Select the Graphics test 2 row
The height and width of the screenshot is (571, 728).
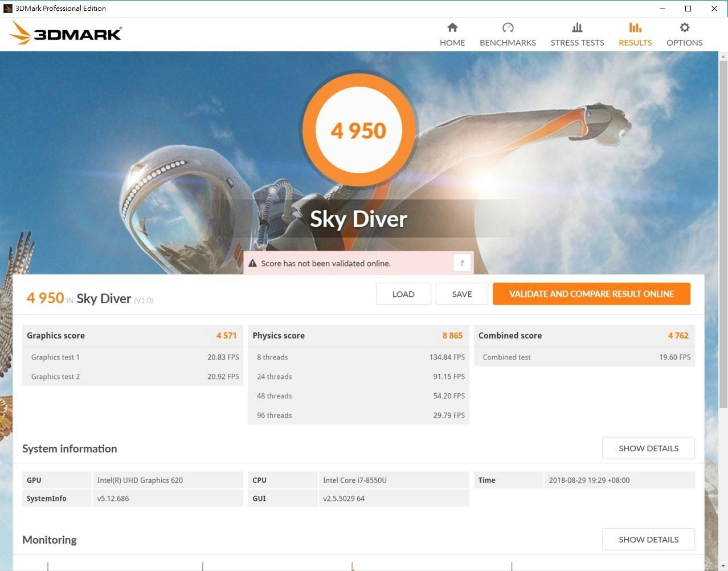[133, 377]
